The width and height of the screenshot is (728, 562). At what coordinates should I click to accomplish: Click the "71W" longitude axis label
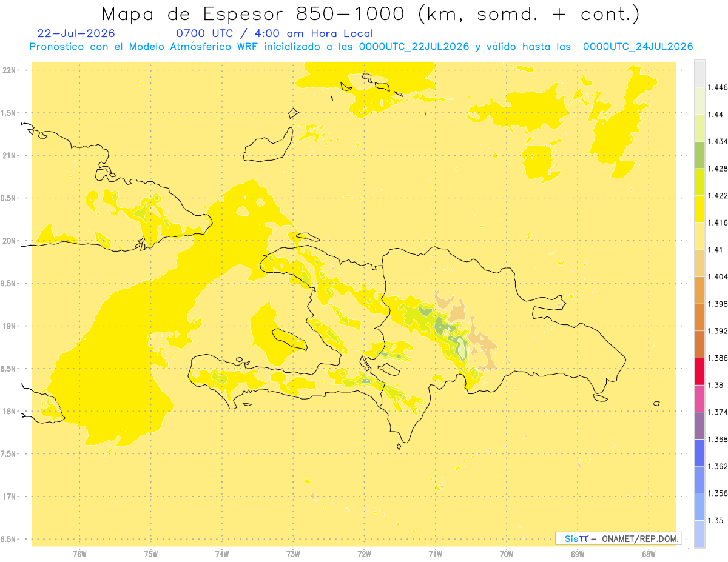(x=435, y=554)
